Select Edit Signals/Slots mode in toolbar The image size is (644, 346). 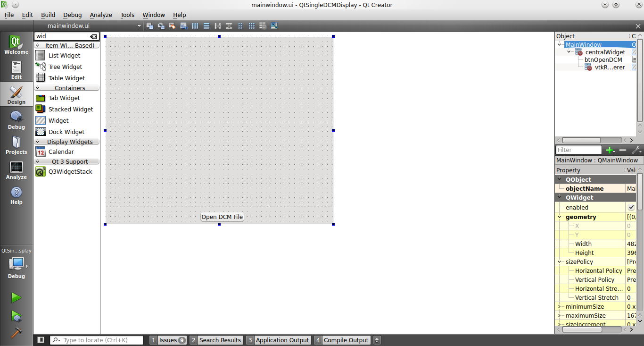point(161,26)
